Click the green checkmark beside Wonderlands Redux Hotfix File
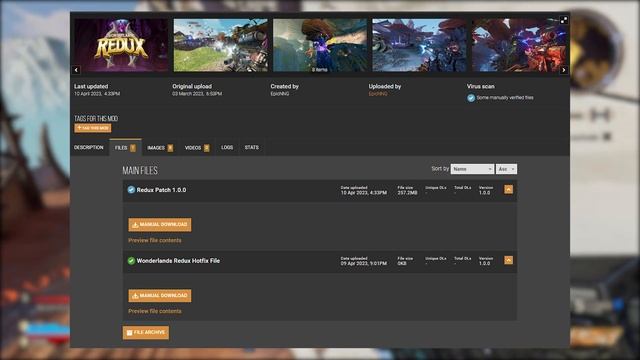Screen dimensions: 640x360 tap(131, 261)
